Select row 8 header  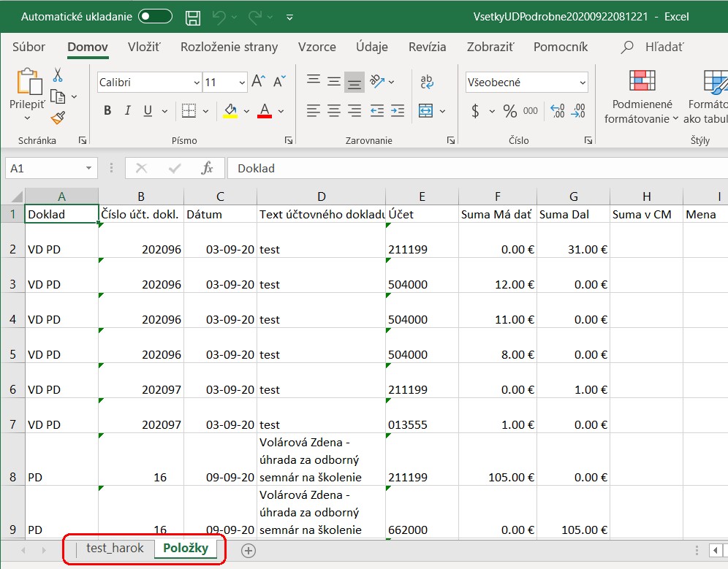coord(12,459)
